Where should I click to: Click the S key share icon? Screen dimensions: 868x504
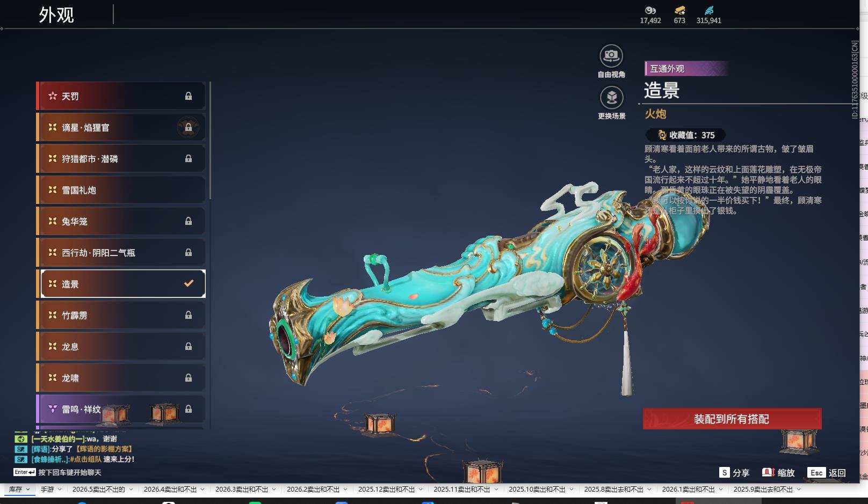point(725,472)
